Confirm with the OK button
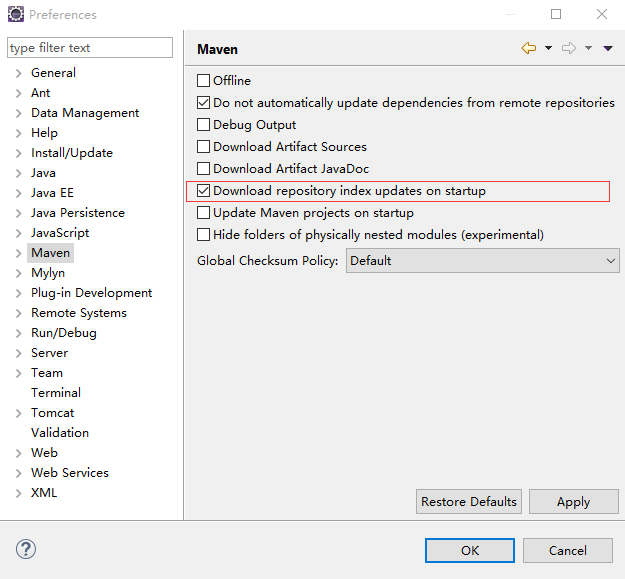Image resolution: width=625 pixels, height=579 pixels. coord(470,550)
